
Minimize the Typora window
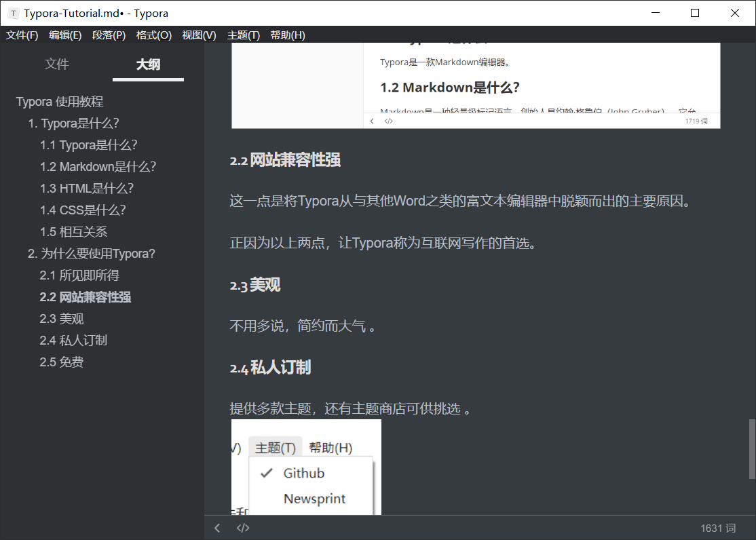[656, 13]
